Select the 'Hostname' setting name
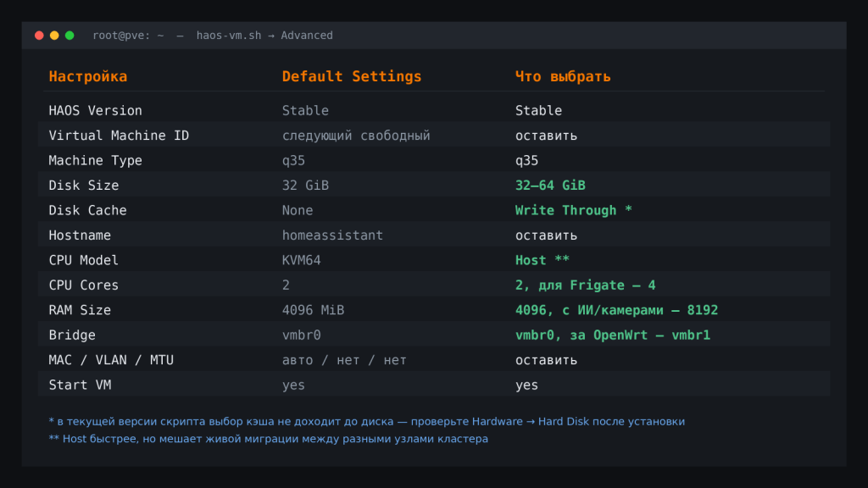868x488 pixels. point(80,236)
